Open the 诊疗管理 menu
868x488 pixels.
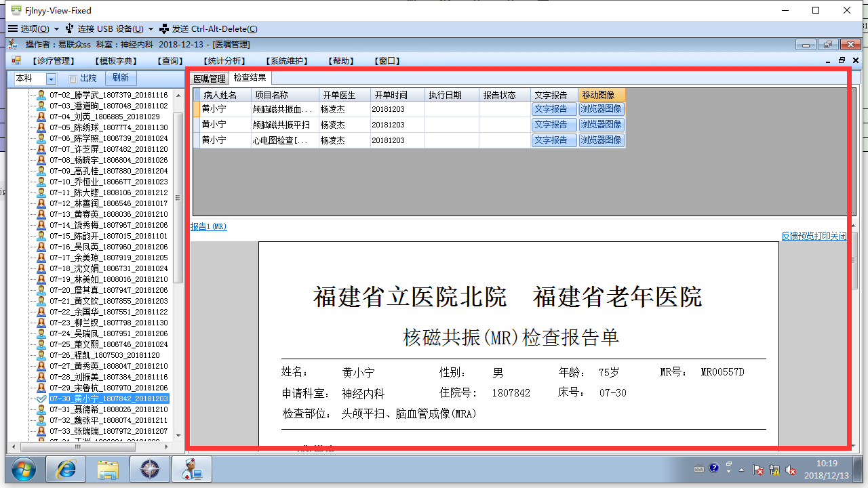53,61
